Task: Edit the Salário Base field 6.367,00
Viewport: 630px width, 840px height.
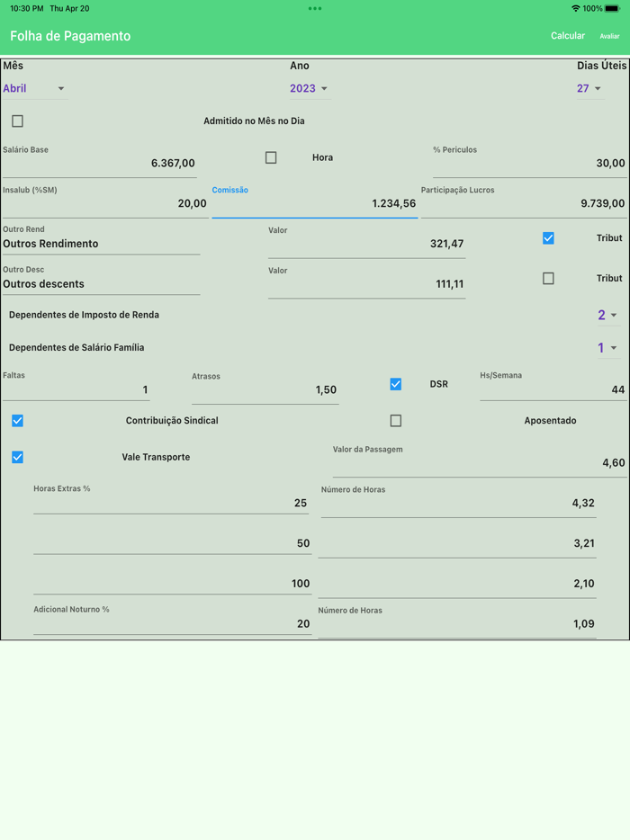Action: pos(100,162)
